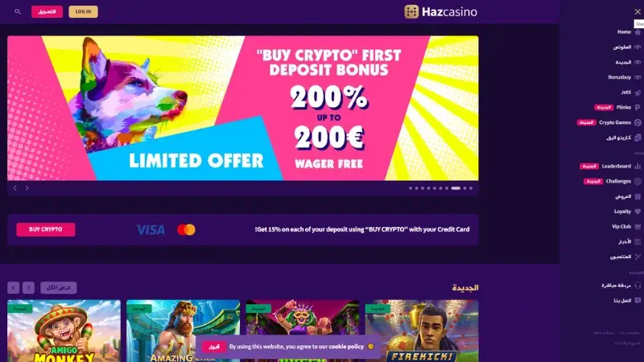Click the LOG IN button
Screen dimensions: 644x362
84,11
